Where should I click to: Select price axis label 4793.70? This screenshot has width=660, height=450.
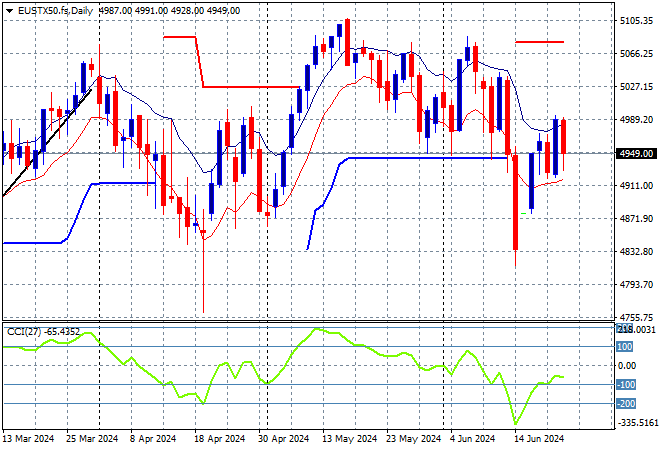point(636,285)
